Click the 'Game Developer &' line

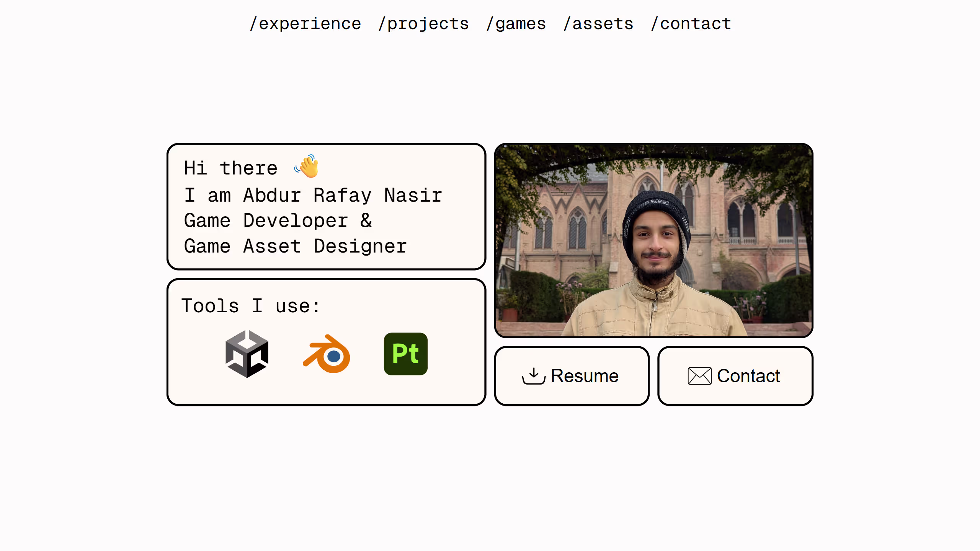click(x=278, y=221)
